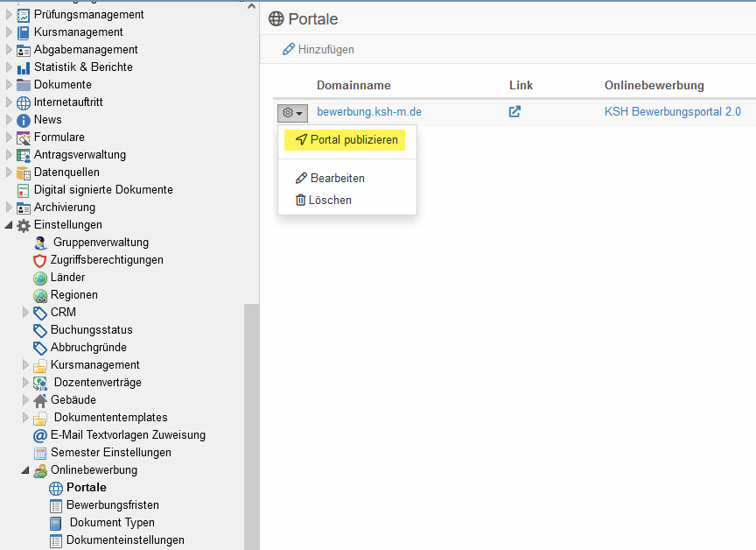Image resolution: width=756 pixels, height=550 pixels.
Task: Open external link icon for bewerbung.ksh-m.de
Action: click(x=515, y=112)
